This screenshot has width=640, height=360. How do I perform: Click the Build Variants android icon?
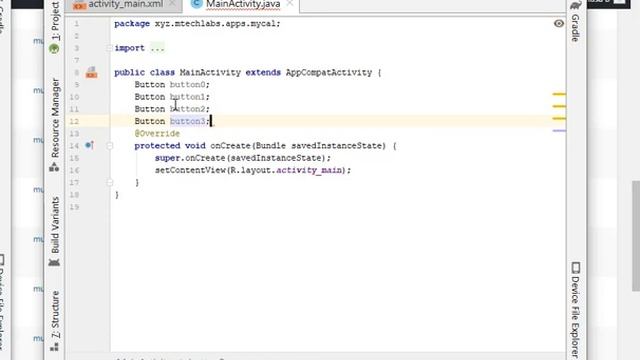54,262
